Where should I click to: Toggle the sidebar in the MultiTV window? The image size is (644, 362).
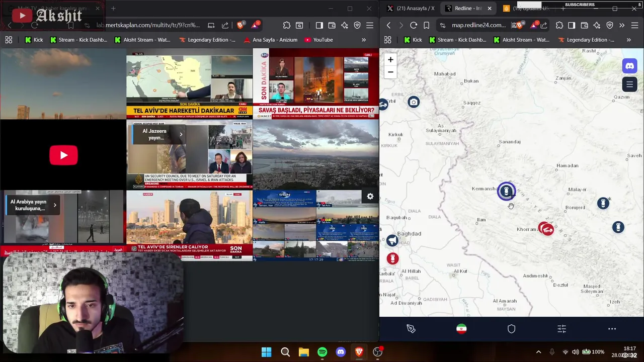coord(319,25)
